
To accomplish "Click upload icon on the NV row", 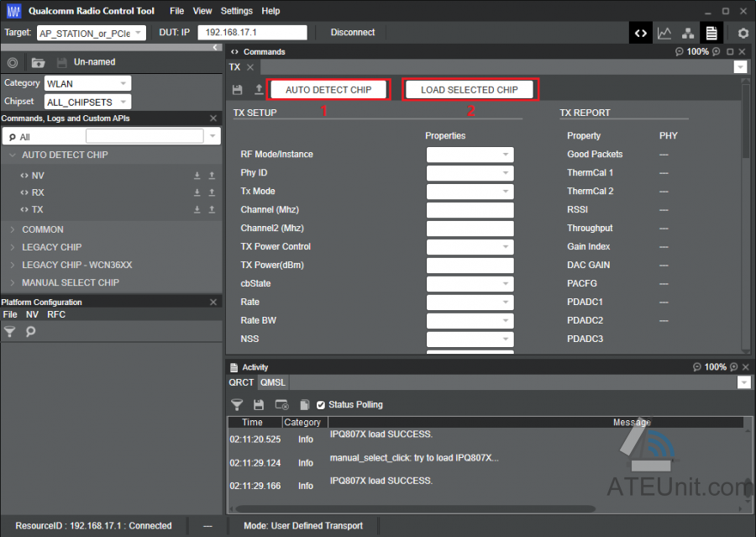I will click(x=212, y=176).
